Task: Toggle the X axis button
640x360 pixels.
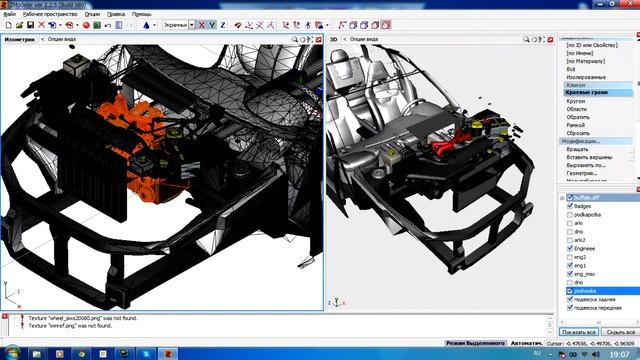Action: coord(202,25)
